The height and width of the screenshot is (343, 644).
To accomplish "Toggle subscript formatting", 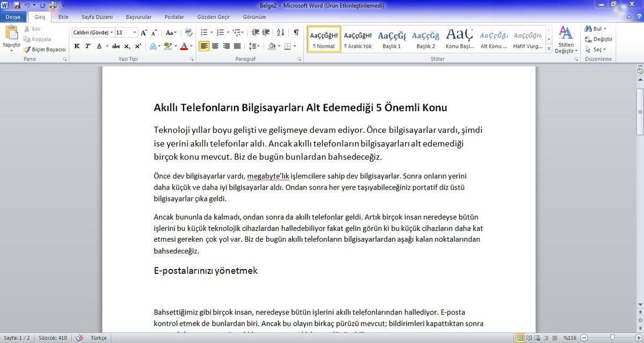I will (127, 46).
